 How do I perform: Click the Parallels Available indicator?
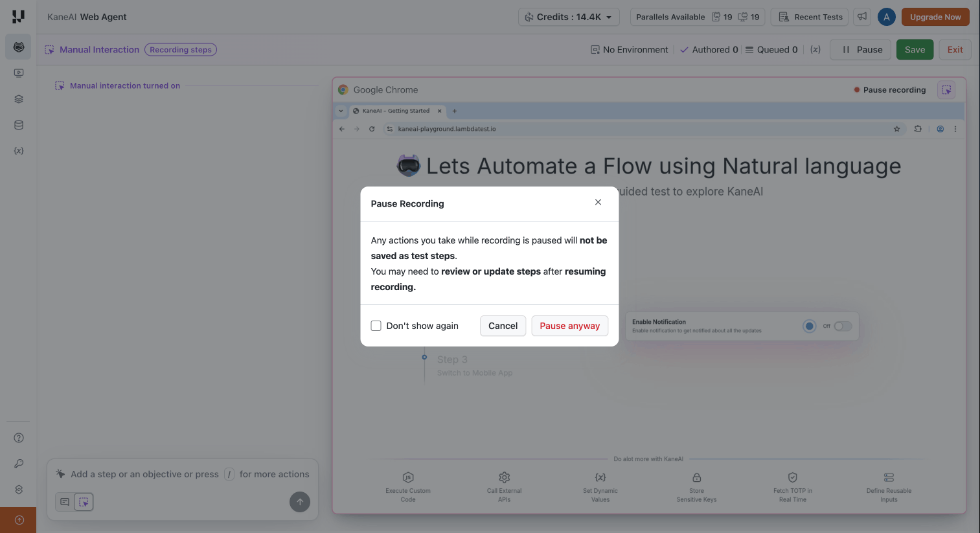698,17
